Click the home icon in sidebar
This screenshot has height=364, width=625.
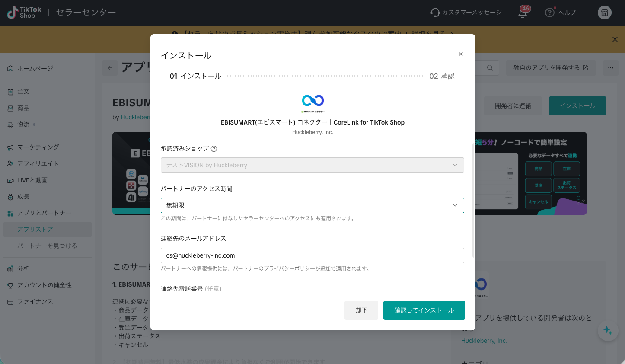pyautogui.click(x=10, y=68)
